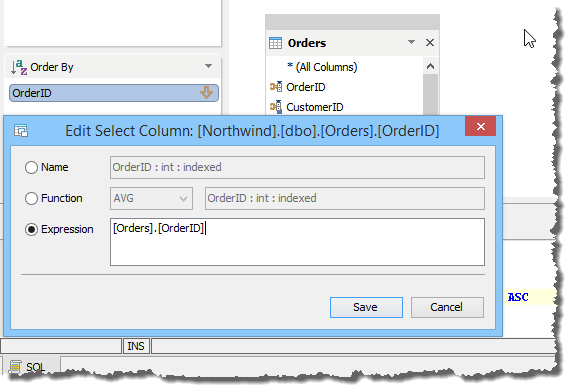Click the dialog title bar icon
This screenshot has height=392, width=573.
(21, 130)
